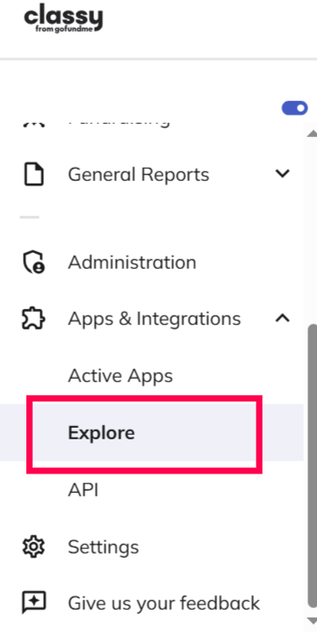Click the Administration shield icon
Screen dimensions: 317x644
[32, 262]
